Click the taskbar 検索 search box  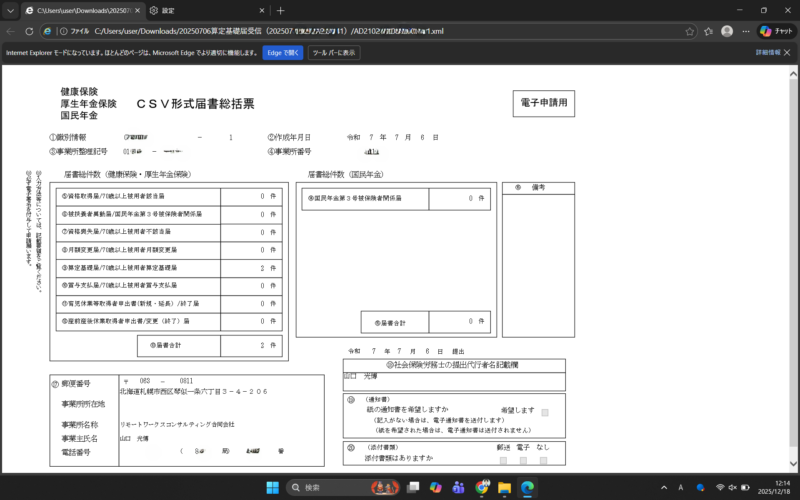pos(342,487)
